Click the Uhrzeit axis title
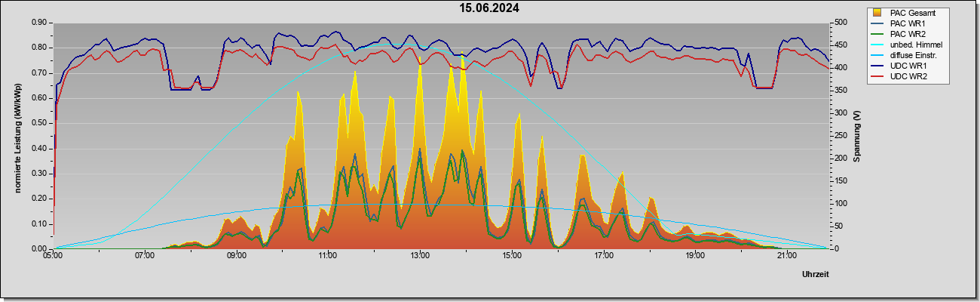 click(816, 273)
